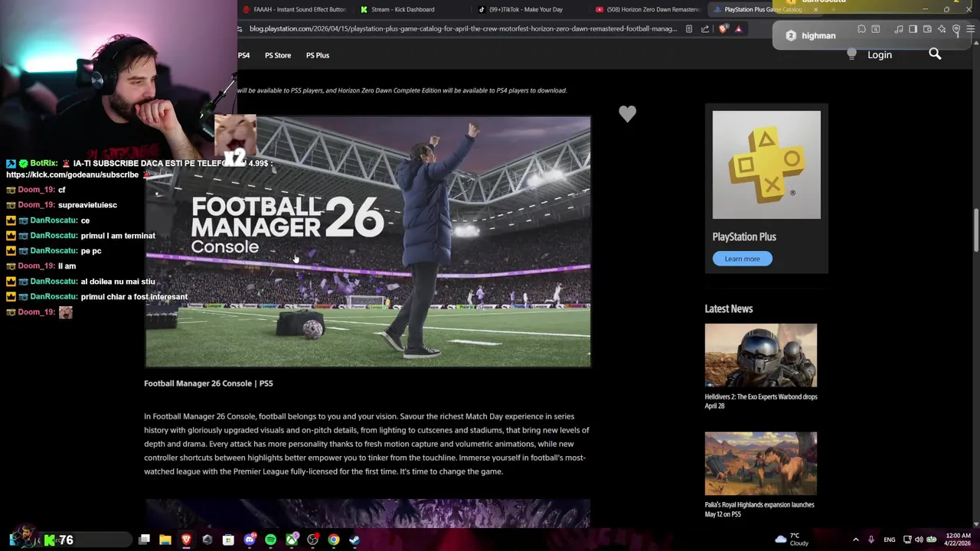Open File Explorer from the taskbar
The image size is (980, 551).
(x=165, y=540)
